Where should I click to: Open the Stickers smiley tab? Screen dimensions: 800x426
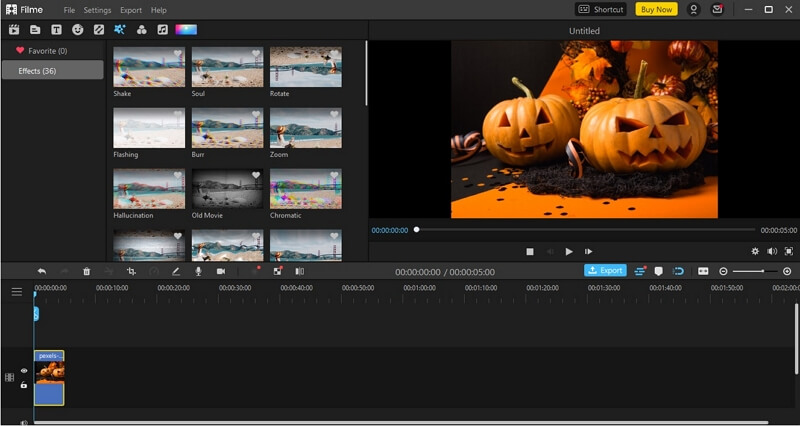[78, 30]
